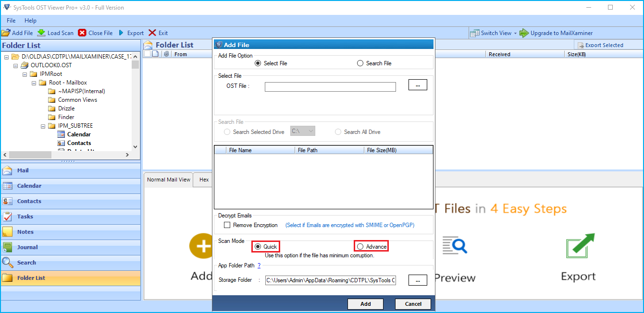
Task: Click the Upgrade to MailXaminer icon
Action: [524, 33]
